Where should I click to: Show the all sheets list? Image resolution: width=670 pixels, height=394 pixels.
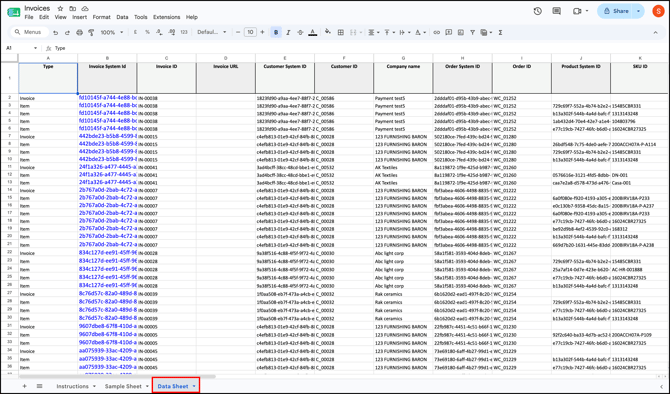pos(39,386)
